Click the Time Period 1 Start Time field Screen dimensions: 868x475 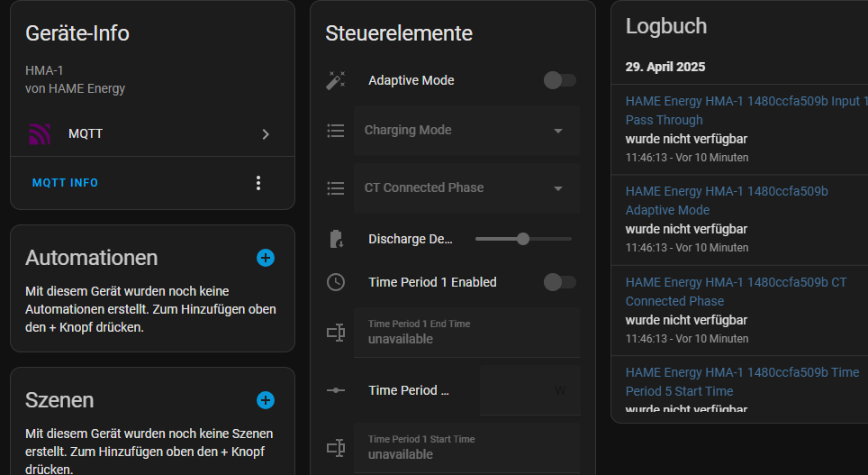click(466, 448)
